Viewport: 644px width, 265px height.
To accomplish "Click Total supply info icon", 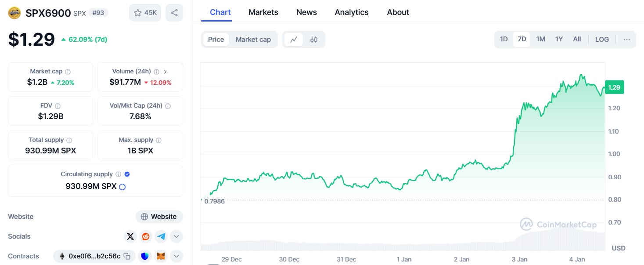I will coord(69,140).
